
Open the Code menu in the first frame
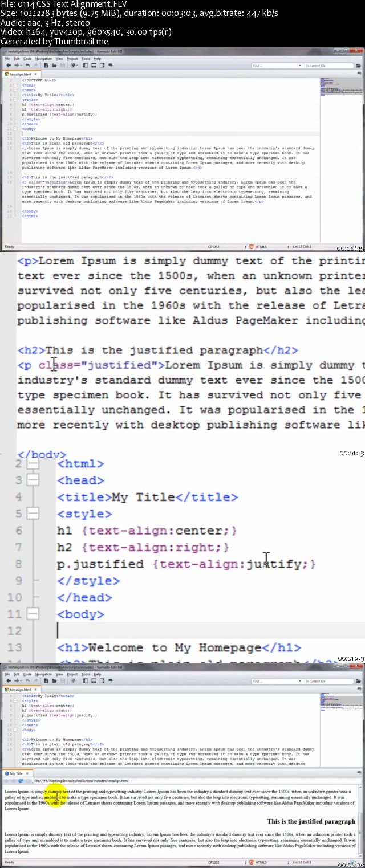point(27,59)
